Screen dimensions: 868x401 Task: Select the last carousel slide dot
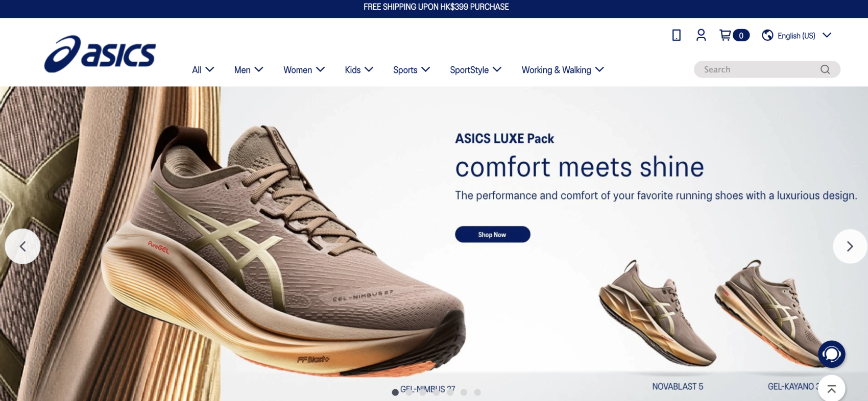pyautogui.click(x=477, y=392)
